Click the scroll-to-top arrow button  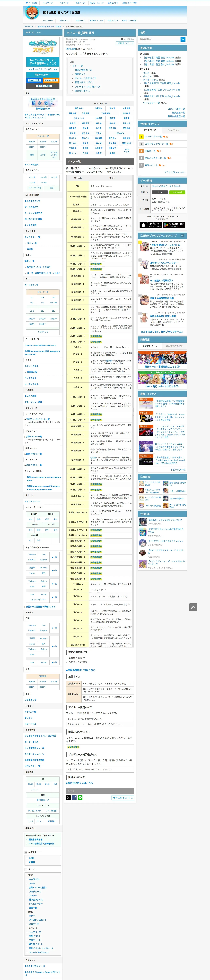(x=193, y=607)
